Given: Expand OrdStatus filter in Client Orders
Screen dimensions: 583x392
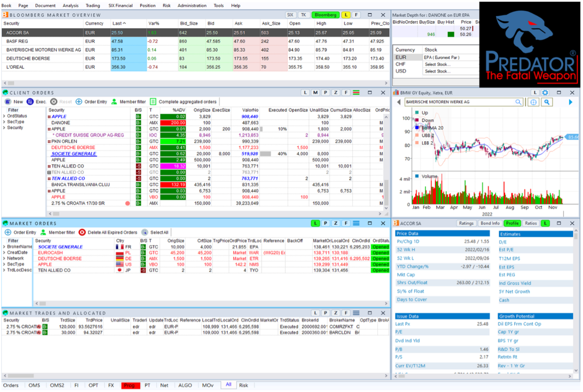Looking at the screenshot, I should tap(4, 116).
